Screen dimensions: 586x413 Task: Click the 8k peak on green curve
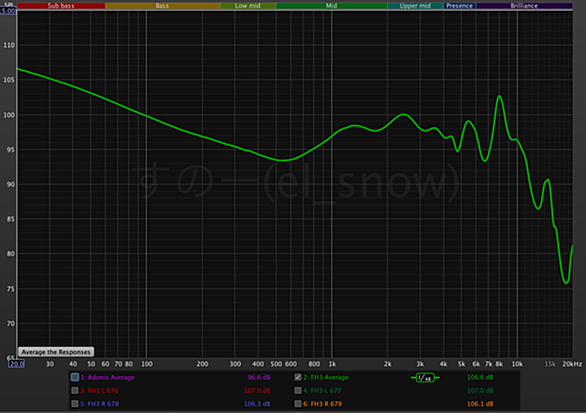coord(499,96)
